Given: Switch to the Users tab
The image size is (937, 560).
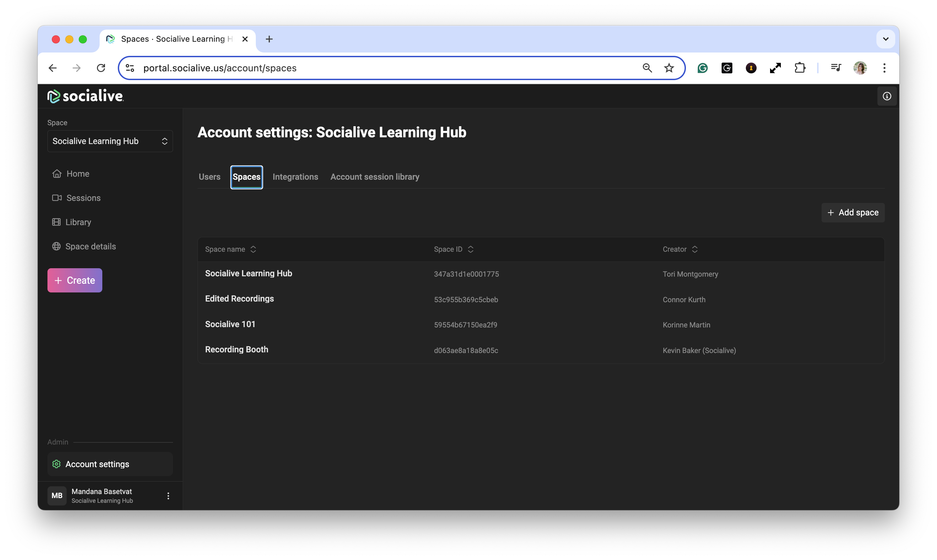Looking at the screenshot, I should coord(209,177).
